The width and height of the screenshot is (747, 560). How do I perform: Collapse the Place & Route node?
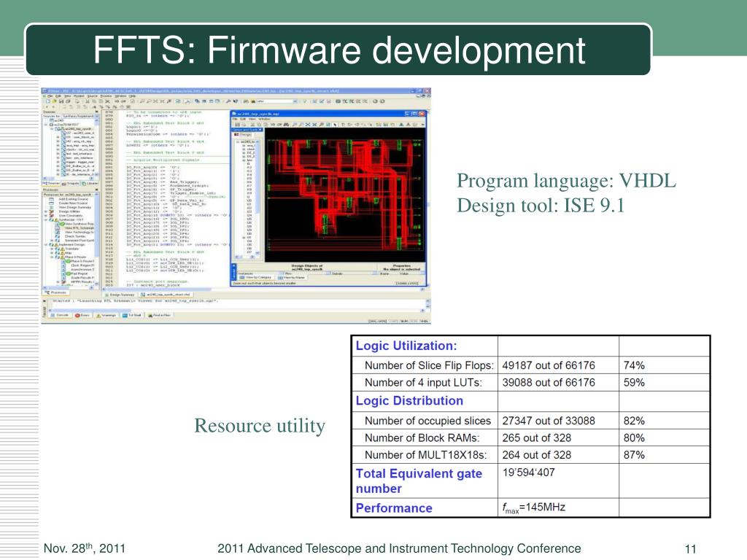(x=52, y=257)
